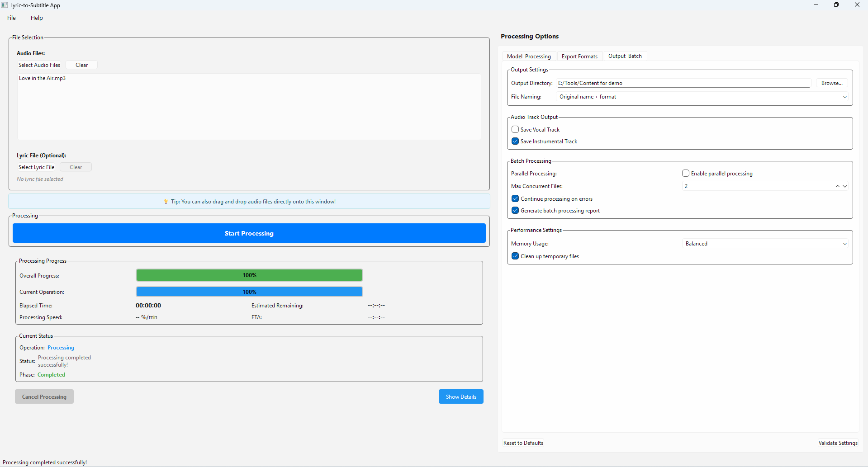
Task: Click the Overall Progress green bar
Action: 249,275
